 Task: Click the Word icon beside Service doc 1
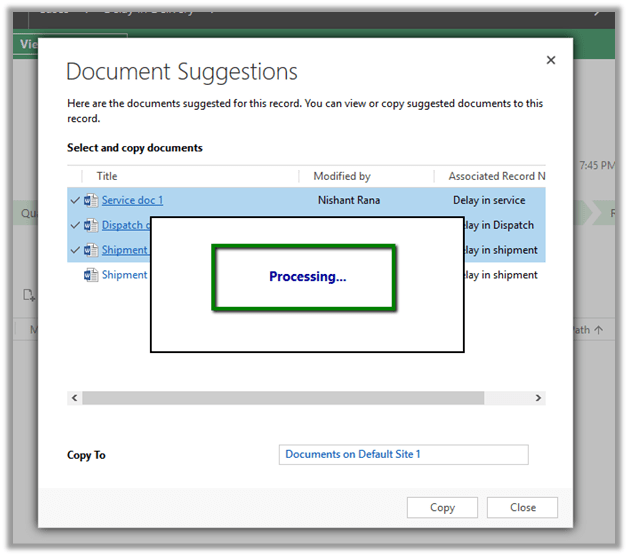coord(91,200)
